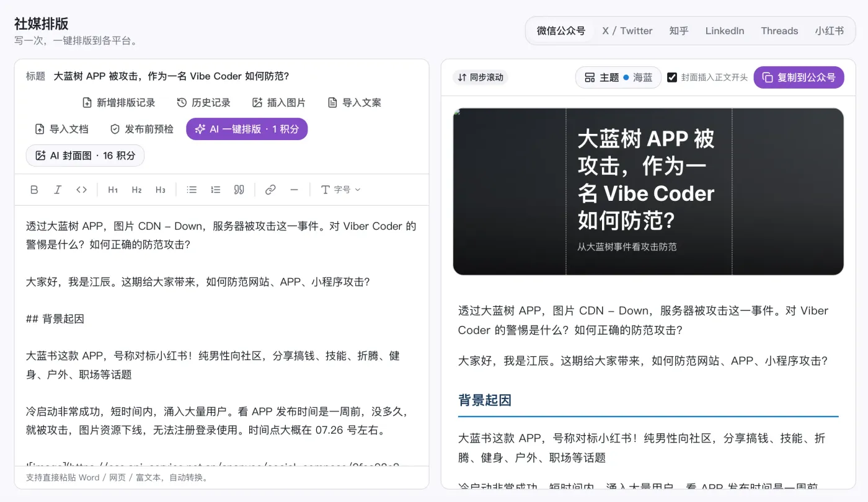868x502 pixels.
Task: Apply H1 heading style
Action: click(x=113, y=190)
